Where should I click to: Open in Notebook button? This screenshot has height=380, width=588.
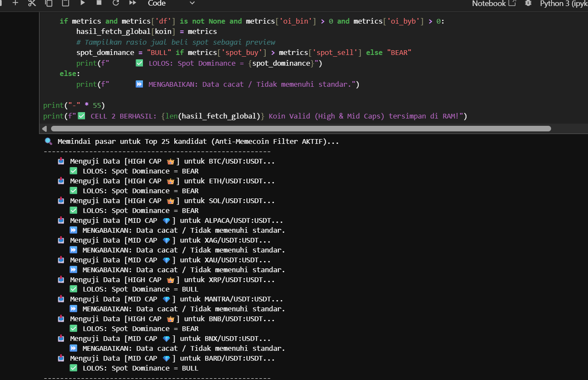(x=494, y=3)
